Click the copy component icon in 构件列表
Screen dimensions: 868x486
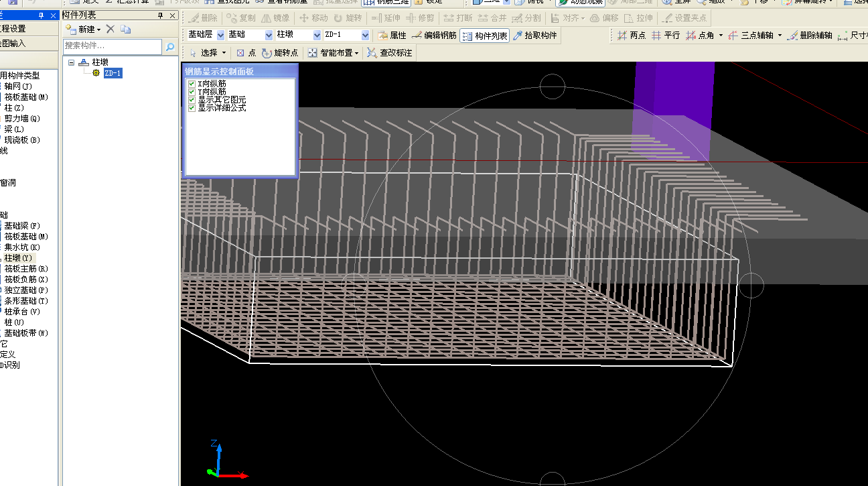(126, 29)
